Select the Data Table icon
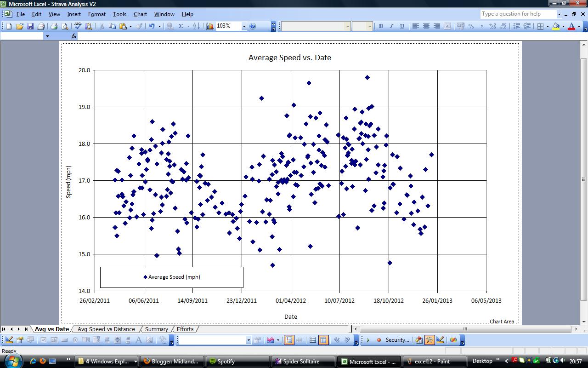The image size is (588, 368). (300, 340)
